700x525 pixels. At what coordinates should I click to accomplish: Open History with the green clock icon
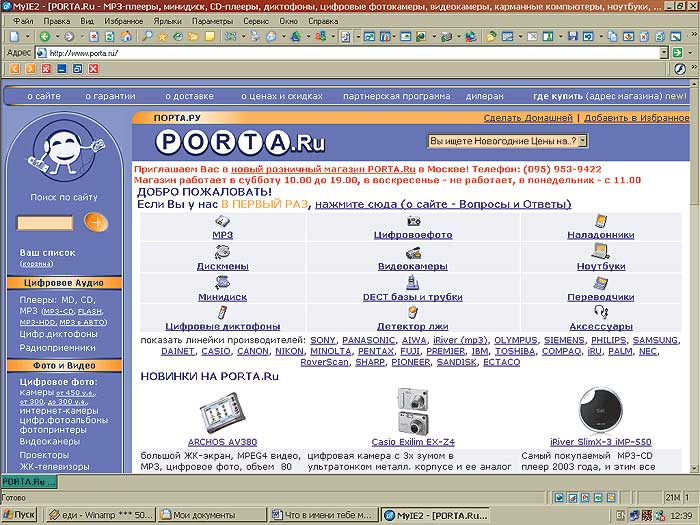[x=178, y=37]
